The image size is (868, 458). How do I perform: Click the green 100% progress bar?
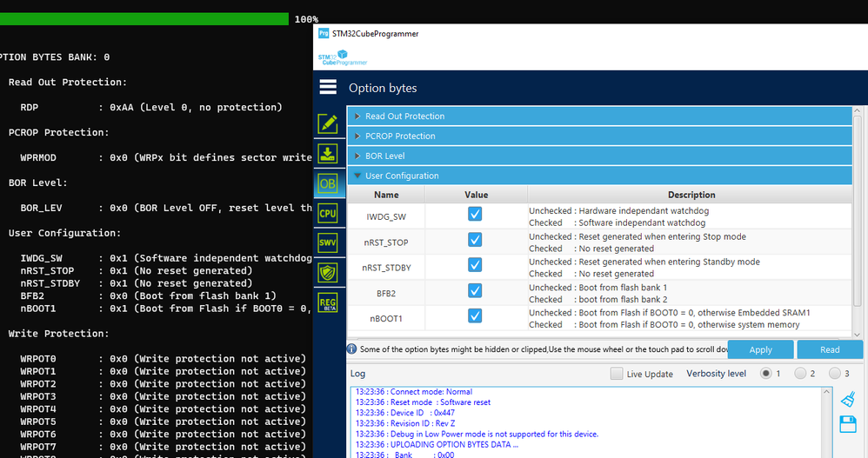pos(144,19)
